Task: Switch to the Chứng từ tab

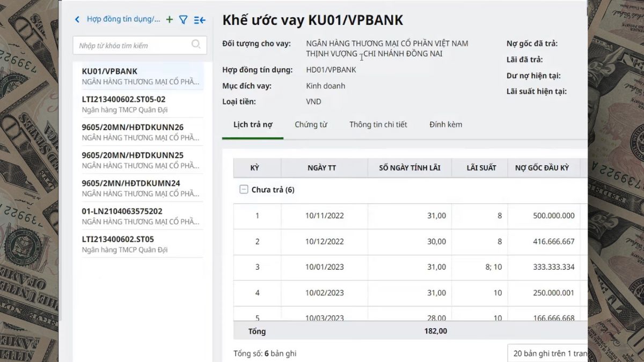Action: (311, 124)
